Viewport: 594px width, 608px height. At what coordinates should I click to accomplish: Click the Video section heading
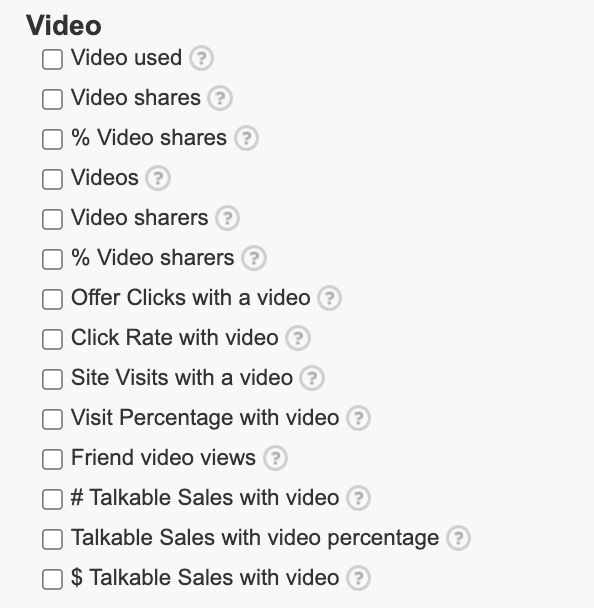pyautogui.click(x=64, y=26)
